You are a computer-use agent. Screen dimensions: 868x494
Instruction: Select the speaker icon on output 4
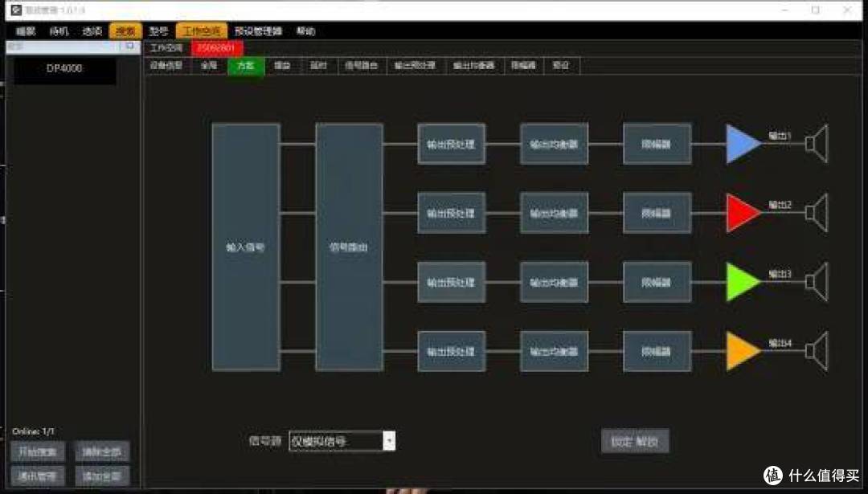817,351
